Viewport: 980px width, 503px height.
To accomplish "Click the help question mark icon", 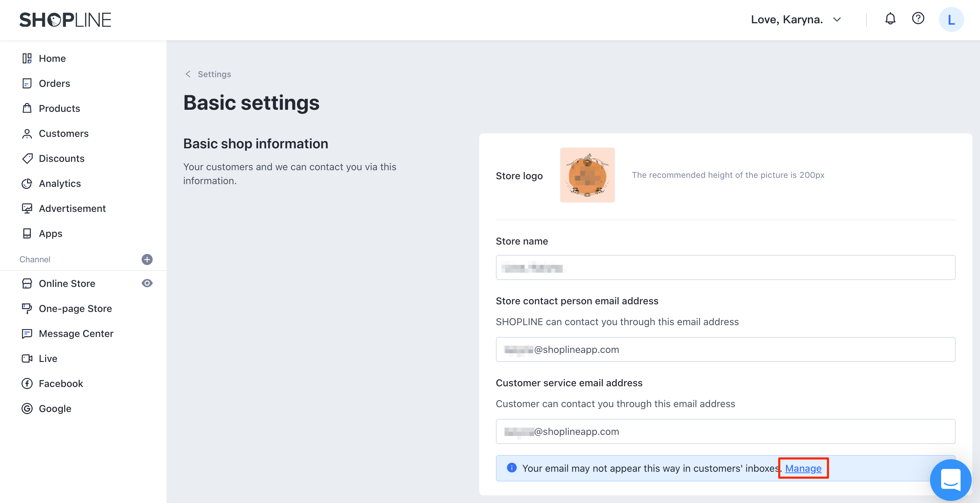I will (918, 18).
